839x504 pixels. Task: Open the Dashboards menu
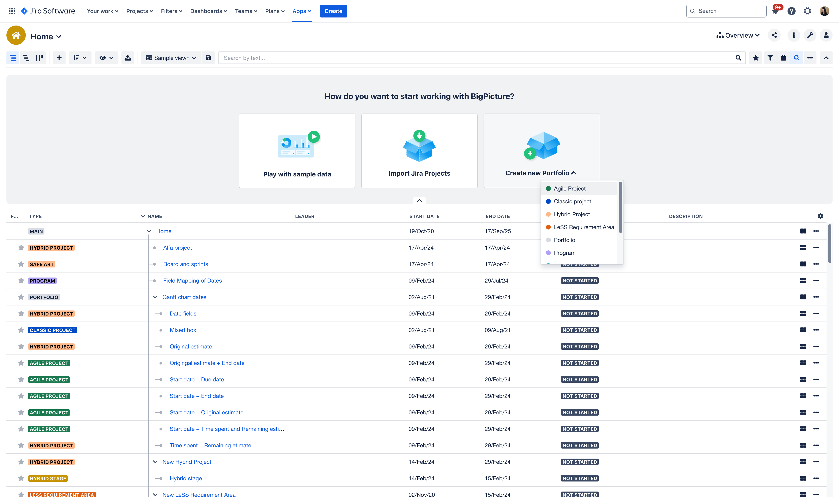[208, 11]
